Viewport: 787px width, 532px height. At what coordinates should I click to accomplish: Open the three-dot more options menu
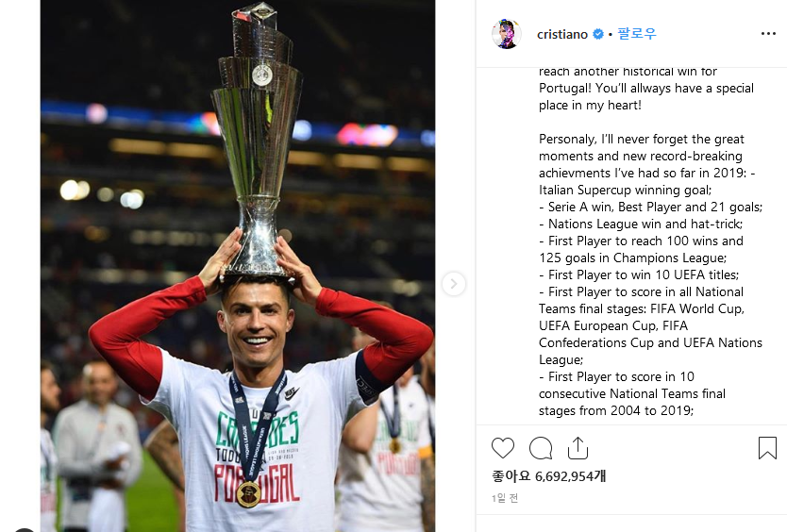point(768,34)
